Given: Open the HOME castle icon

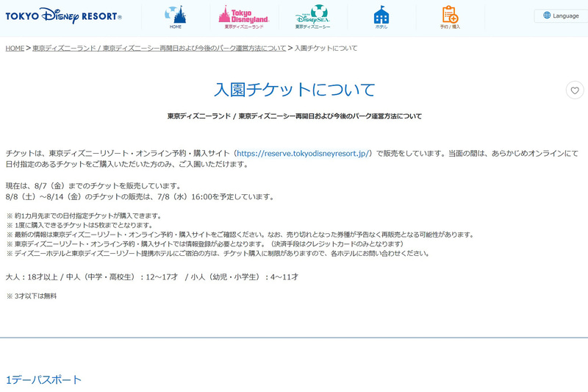Looking at the screenshot, I should point(175,17).
